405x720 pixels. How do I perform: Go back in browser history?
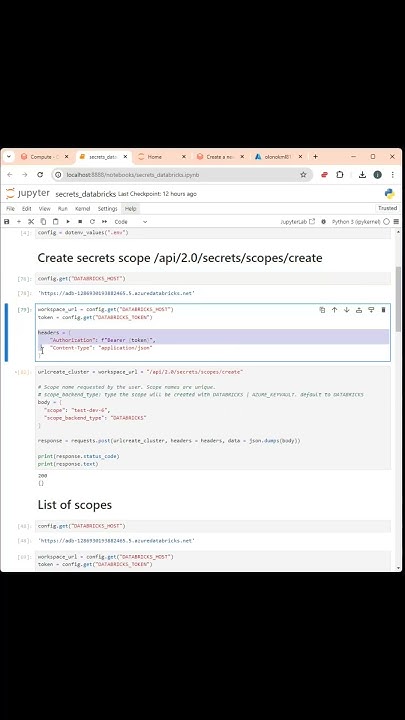pyautogui.click(x=10, y=175)
